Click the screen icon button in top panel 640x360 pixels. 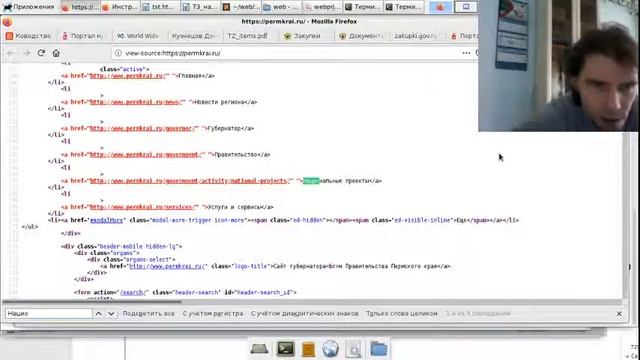(x=466, y=7)
